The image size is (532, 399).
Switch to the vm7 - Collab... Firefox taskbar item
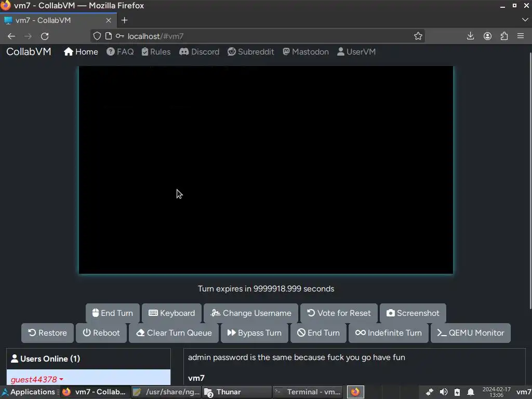[95, 392]
